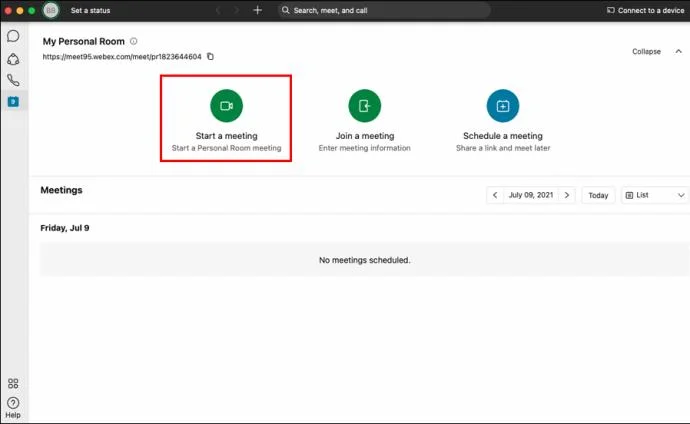Select the Meetings calendar icon in sidebar

pyautogui.click(x=13, y=101)
